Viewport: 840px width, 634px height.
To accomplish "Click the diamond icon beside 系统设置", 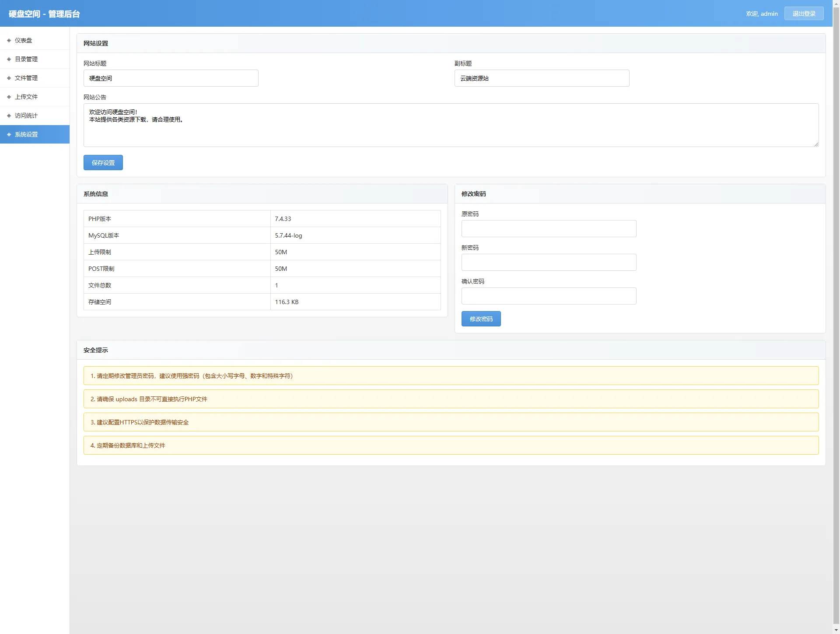I will 9,134.
